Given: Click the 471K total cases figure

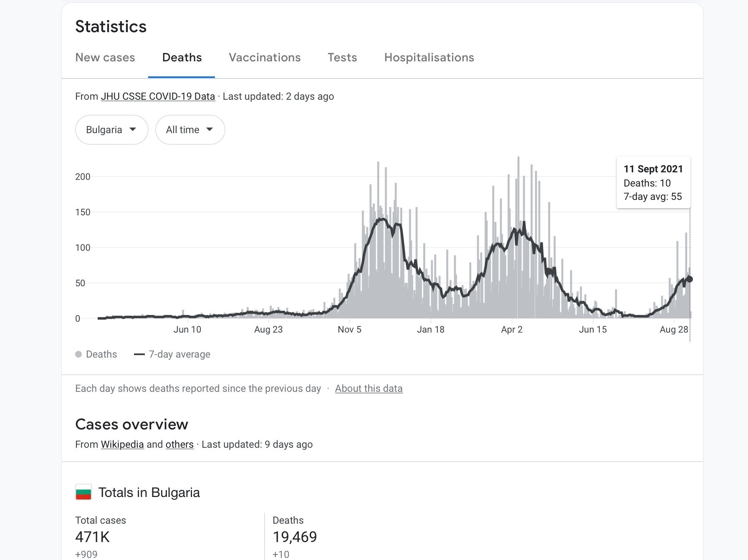Looking at the screenshot, I should tap(92, 537).
